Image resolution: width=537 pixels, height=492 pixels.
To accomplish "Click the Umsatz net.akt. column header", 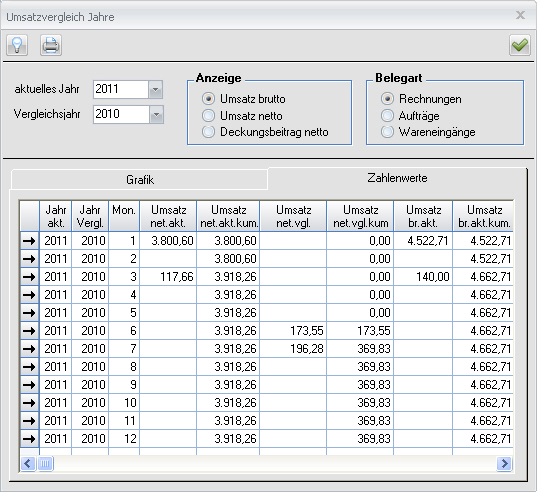I will 168,216.
